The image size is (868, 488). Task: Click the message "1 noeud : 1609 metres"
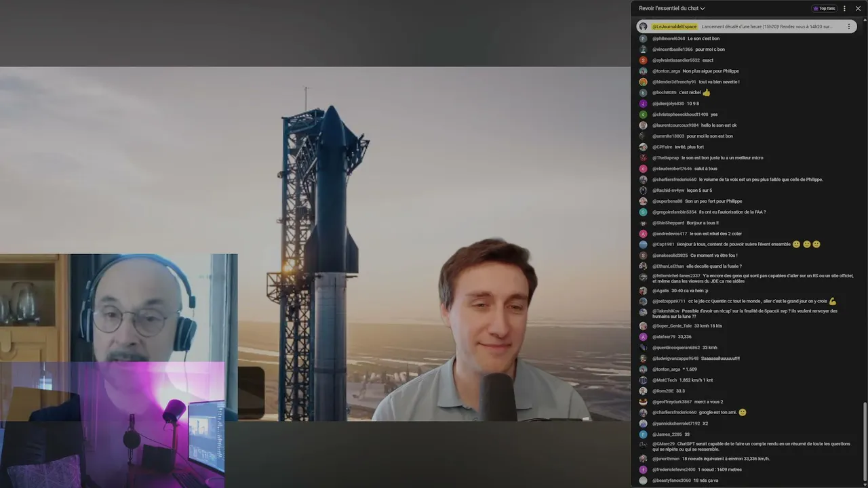pos(719,470)
